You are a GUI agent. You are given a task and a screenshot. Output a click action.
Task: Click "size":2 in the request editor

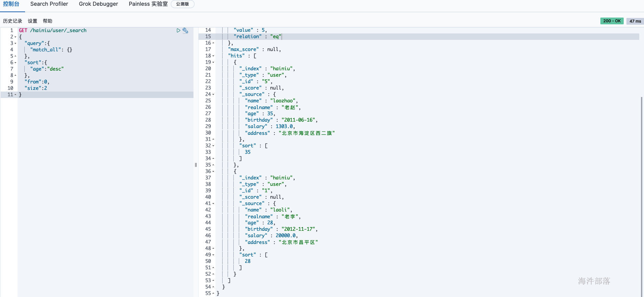point(36,88)
